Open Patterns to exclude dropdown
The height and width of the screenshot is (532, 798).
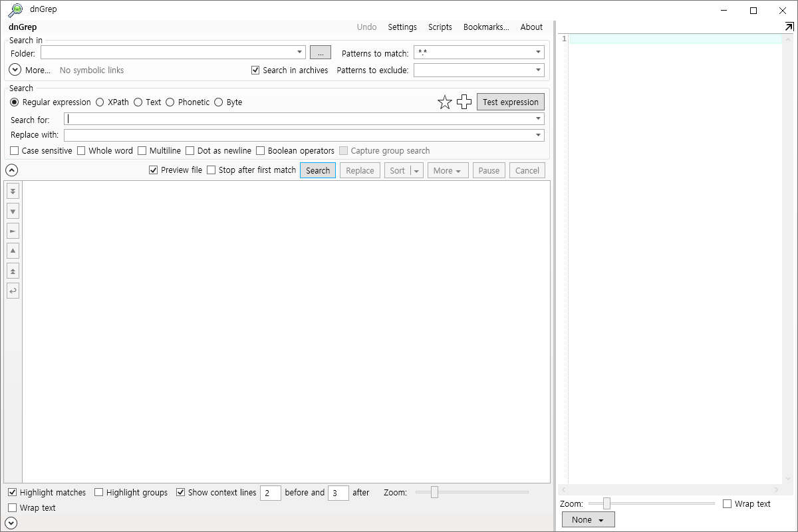click(539, 70)
